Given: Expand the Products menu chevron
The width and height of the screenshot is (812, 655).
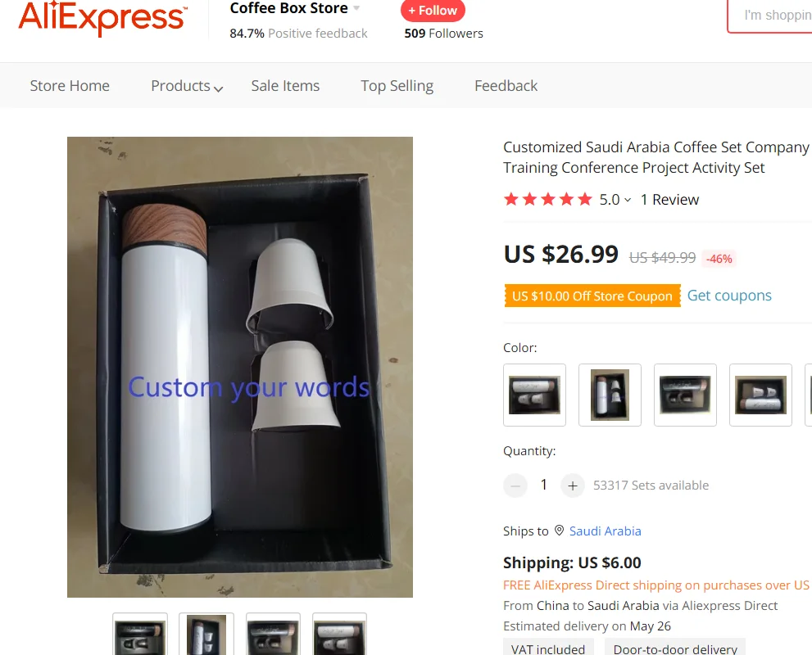Looking at the screenshot, I should pos(219,88).
